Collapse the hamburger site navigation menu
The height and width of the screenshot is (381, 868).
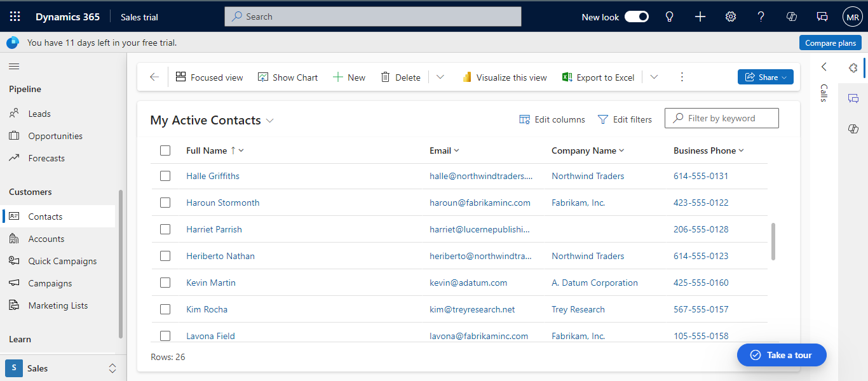click(14, 67)
